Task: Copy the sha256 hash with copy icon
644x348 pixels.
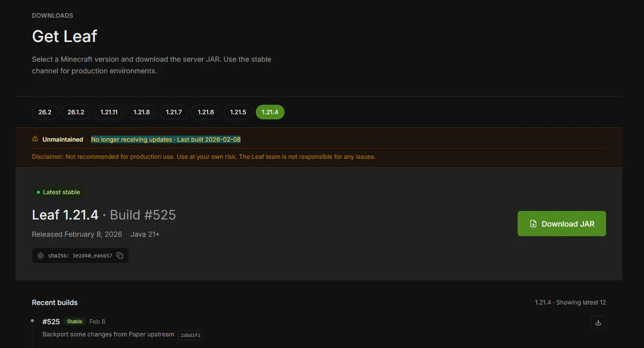Action: [x=120, y=255]
